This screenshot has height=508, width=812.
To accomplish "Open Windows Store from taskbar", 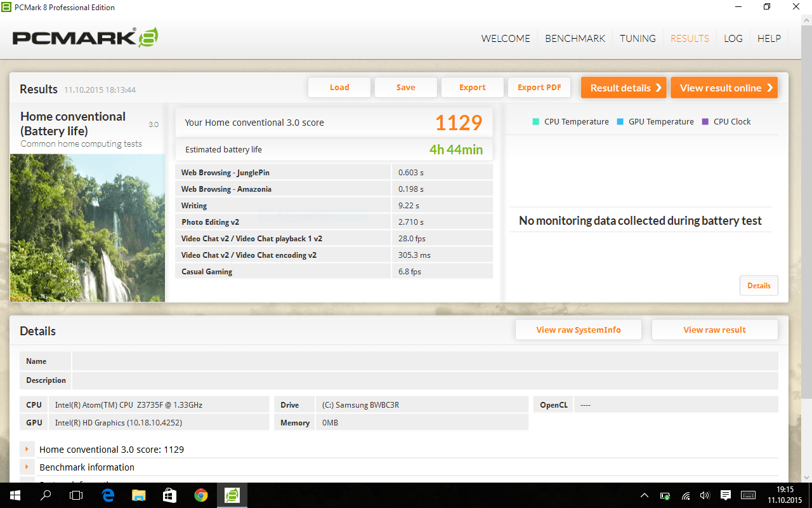I will (x=169, y=495).
